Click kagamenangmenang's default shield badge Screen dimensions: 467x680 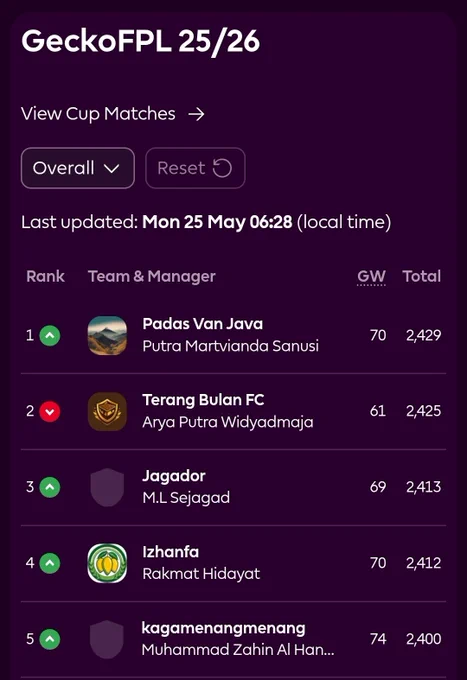107,639
